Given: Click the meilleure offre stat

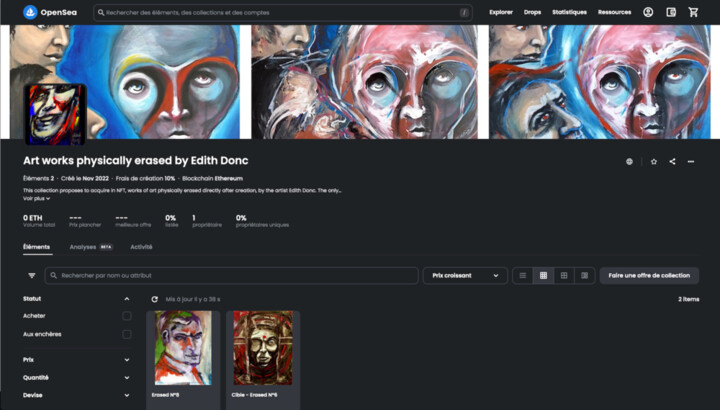Looking at the screenshot, I should tap(133, 221).
